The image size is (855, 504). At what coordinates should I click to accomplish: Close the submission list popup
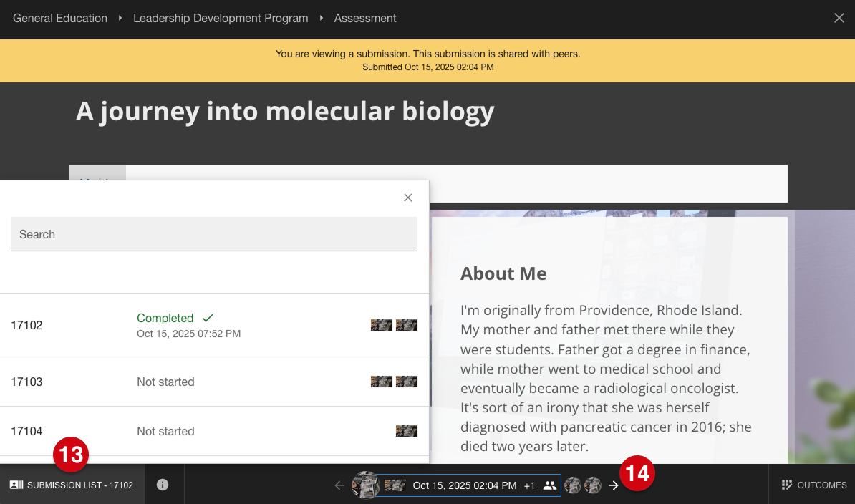tap(408, 198)
